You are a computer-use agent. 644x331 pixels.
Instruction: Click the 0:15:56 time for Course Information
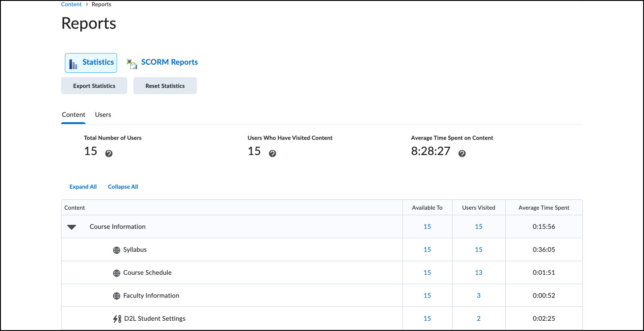click(544, 227)
